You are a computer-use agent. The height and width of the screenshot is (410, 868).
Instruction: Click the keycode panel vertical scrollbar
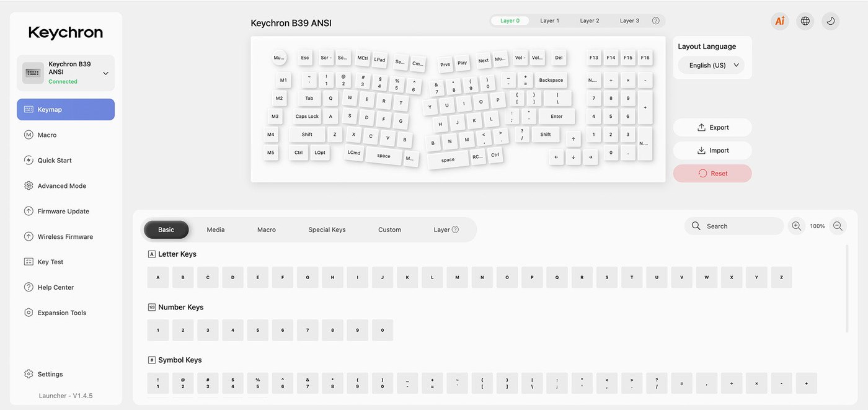coord(847,288)
